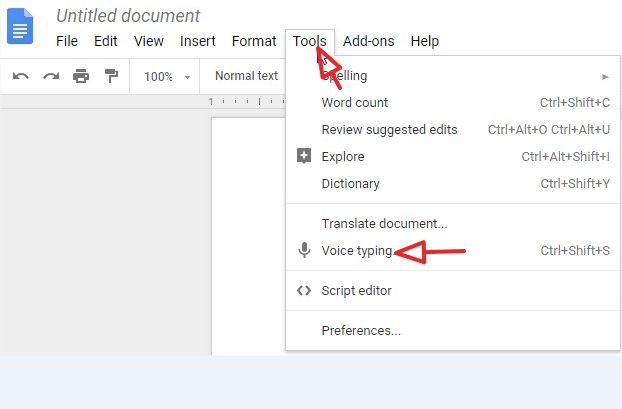
Task: Open the Format menu
Action: [254, 41]
